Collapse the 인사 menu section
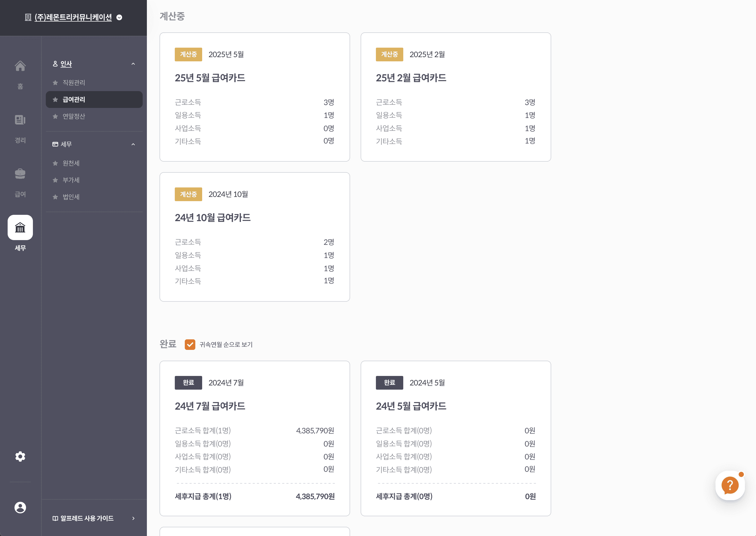The height and width of the screenshot is (536, 756). pos(133,64)
